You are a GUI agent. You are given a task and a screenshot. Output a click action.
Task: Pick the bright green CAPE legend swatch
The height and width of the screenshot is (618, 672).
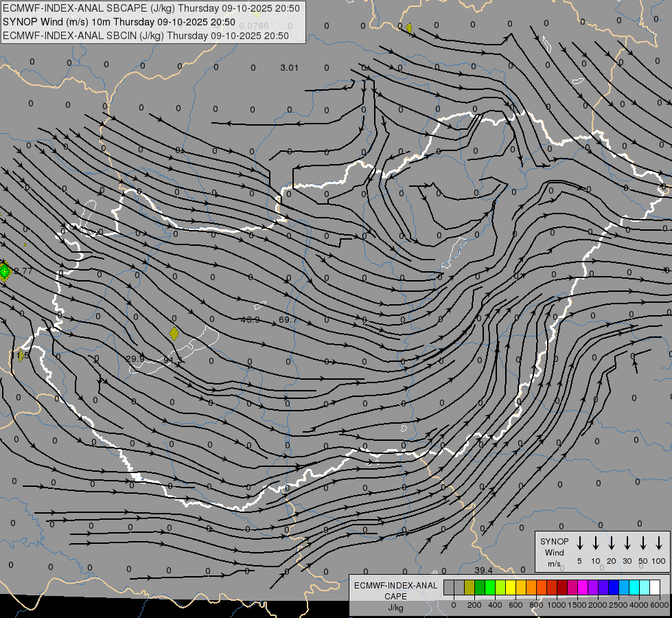(x=490, y=587)
